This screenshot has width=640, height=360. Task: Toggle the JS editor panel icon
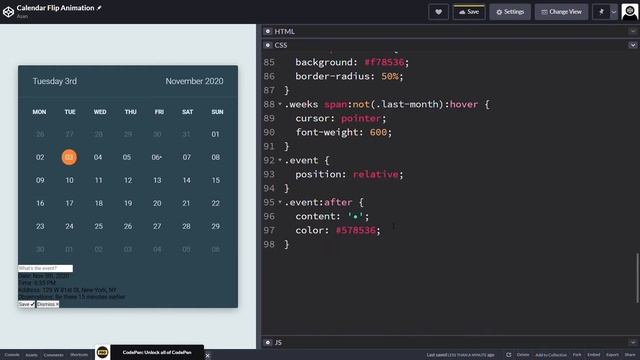pyautogui.click(x=268, y=342)
